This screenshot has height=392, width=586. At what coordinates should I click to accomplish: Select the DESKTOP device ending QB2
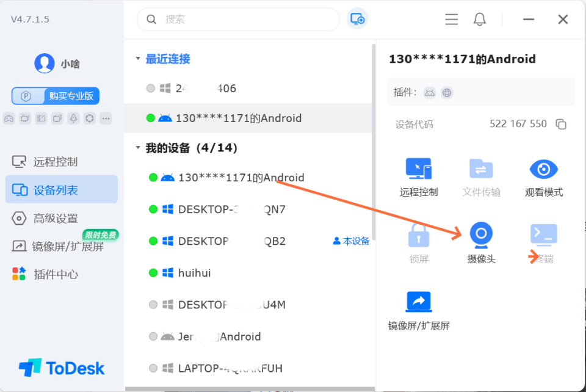[x=248, y=241]
